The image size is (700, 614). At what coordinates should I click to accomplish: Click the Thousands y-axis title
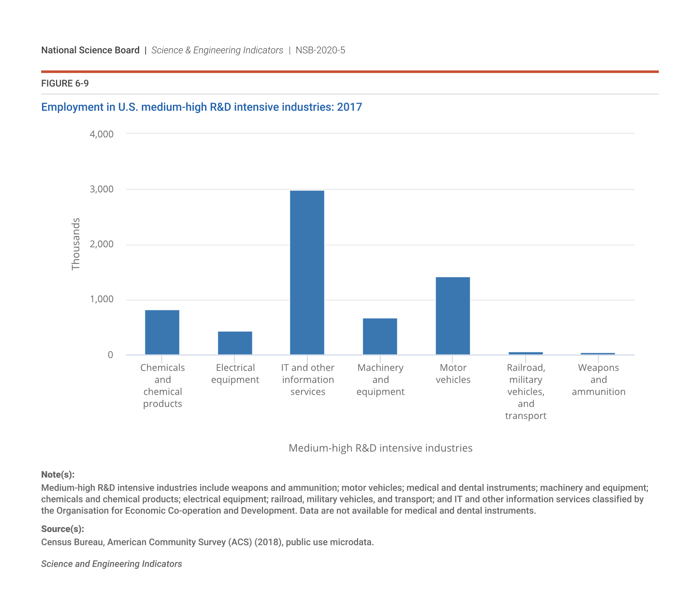coord(75,244)
